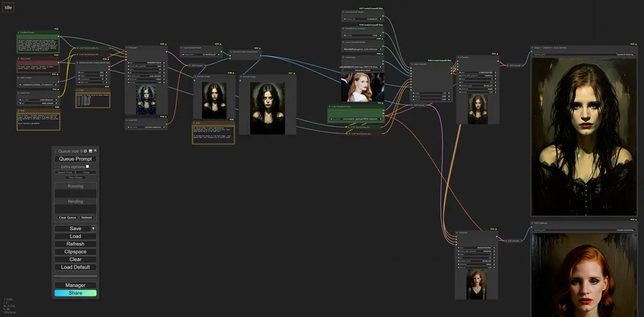Click the red-haired woman photo in Load Image
Viewport: 644px width, 317px height.
point(363,87)
